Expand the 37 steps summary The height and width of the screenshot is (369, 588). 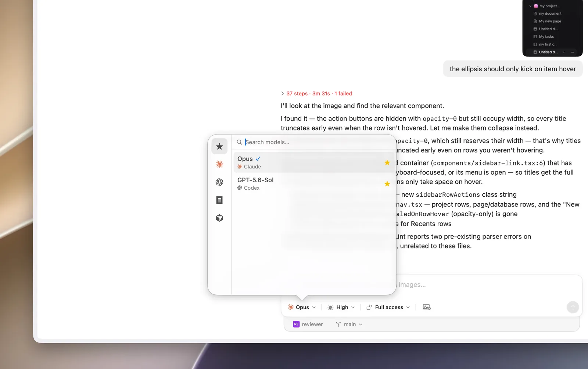coord(316,94)
